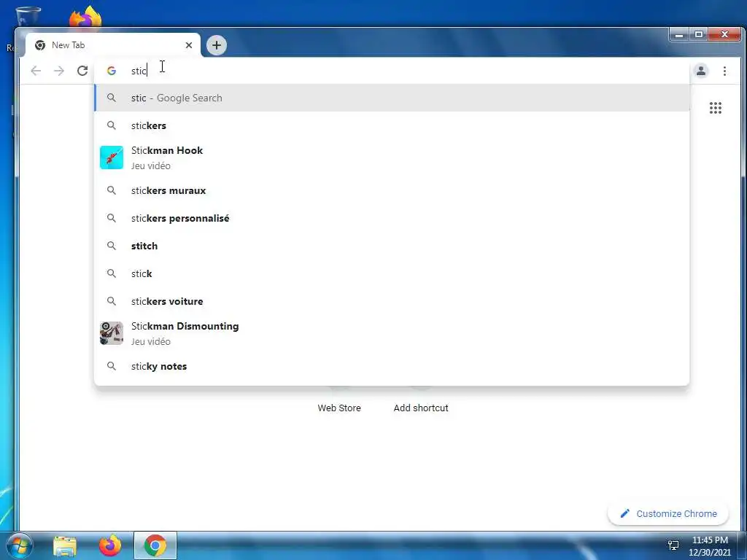The image size is (747, 560).
Task: Click the Customize Chrome button
Action: (668, 514)
